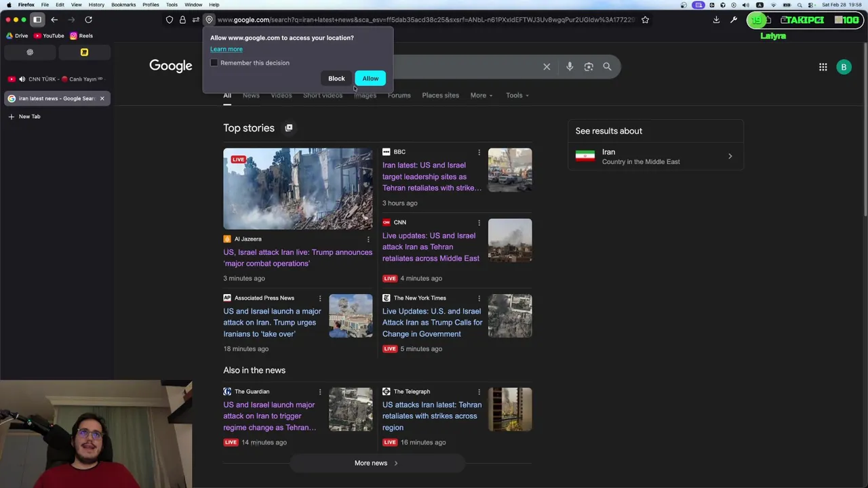Click the site security padlock icon
868x488 pixels.
[182, 20]
